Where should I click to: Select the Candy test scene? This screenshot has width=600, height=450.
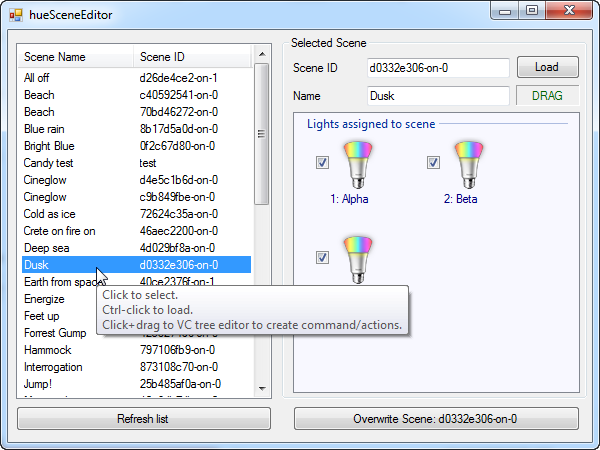point(136,163)
